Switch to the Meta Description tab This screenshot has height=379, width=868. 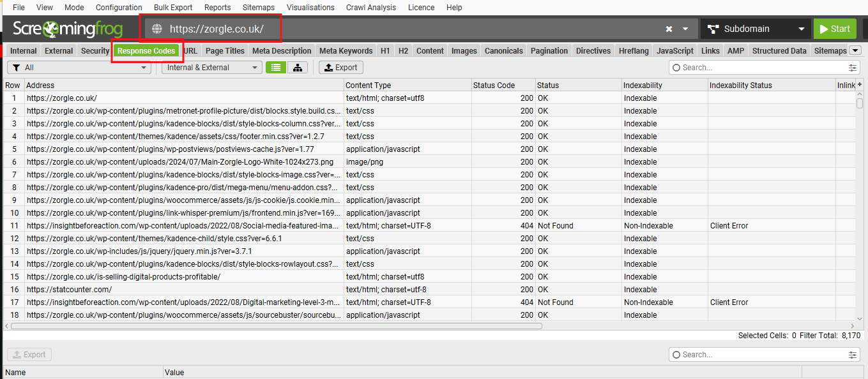coord(282,51)
